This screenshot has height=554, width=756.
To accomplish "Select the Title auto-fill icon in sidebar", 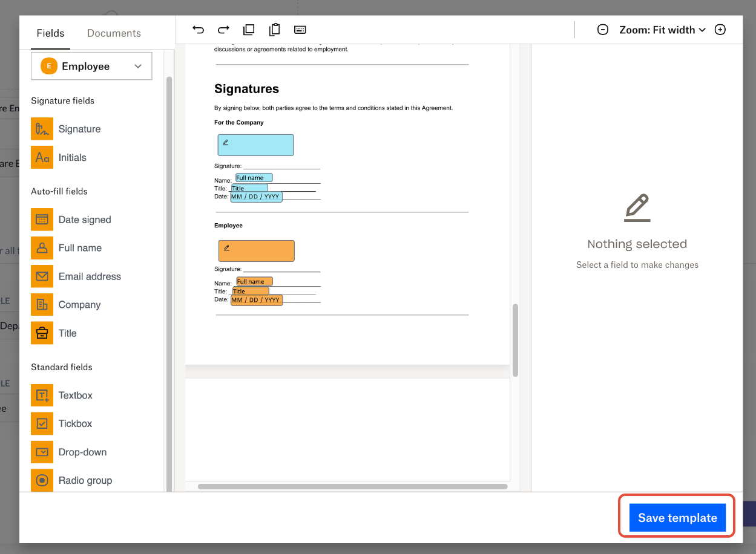I will [x=42, y=333].
